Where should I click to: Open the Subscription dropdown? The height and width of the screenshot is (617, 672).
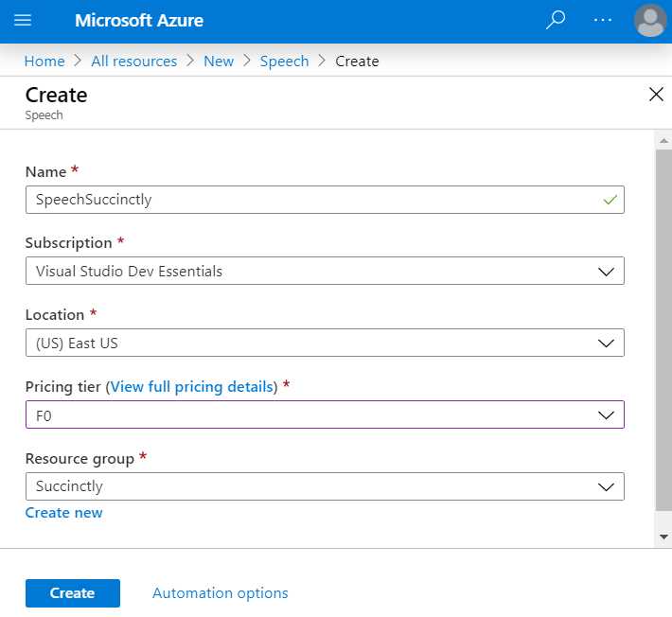(325, 271)
